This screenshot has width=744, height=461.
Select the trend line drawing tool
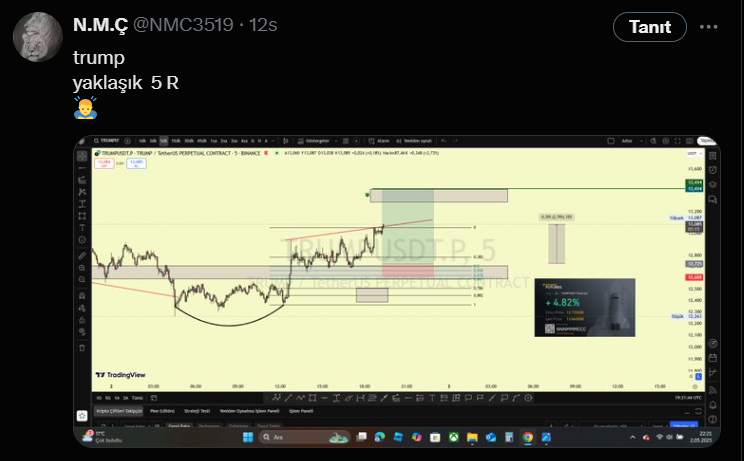click(x=82, y=168)
